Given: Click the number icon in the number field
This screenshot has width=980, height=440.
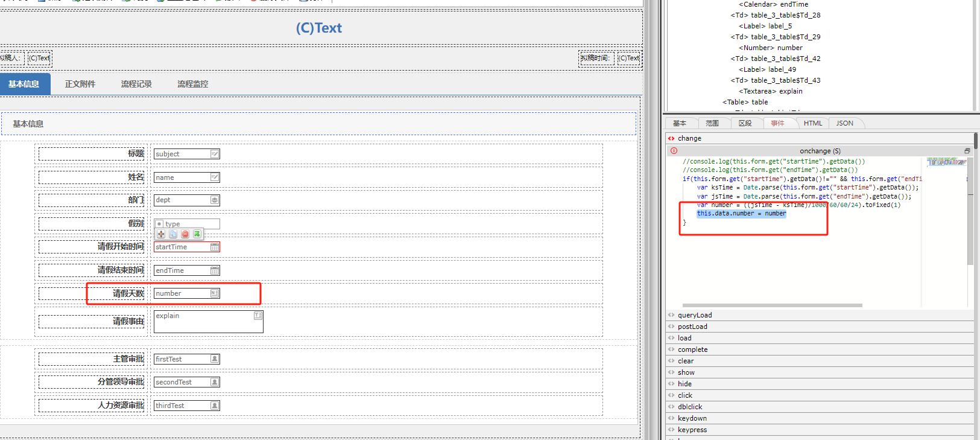Looking at the screenshot, I should (215, 293).
